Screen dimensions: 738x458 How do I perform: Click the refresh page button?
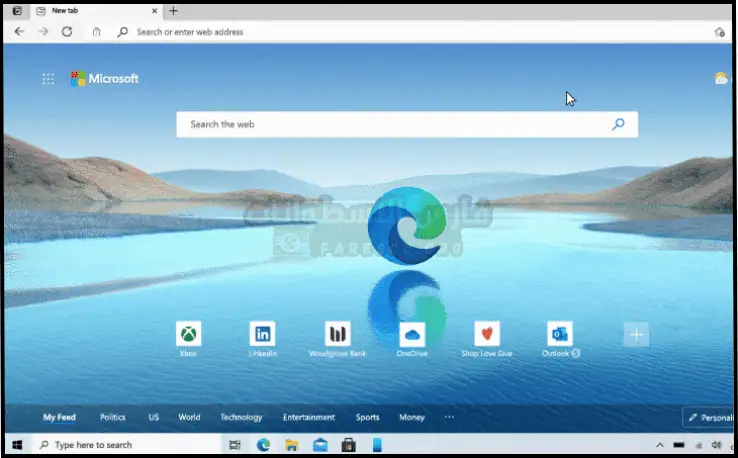tap(67, 32)
